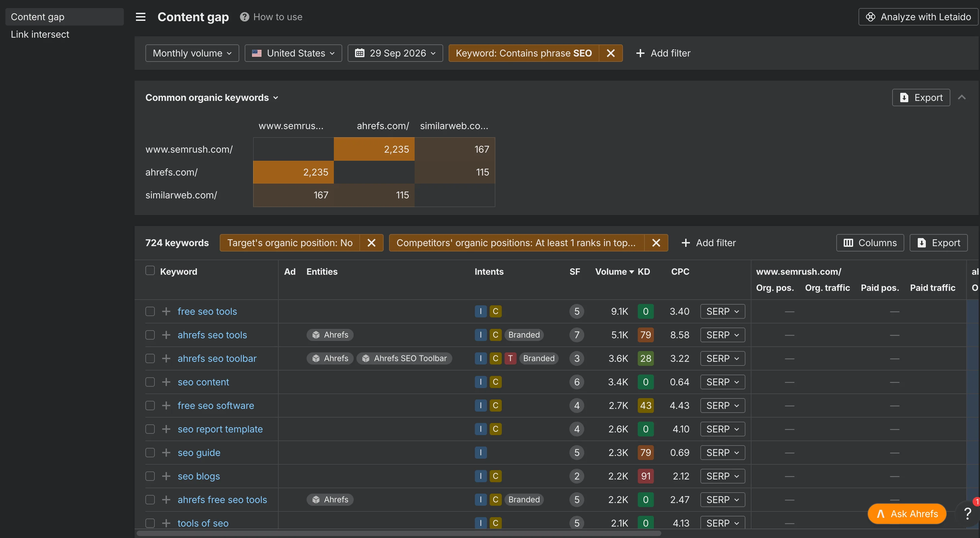The width and height of the screenshot is (980, 538).
Task: Open the free seo software keyword link
Action: (x=216, y=406)
